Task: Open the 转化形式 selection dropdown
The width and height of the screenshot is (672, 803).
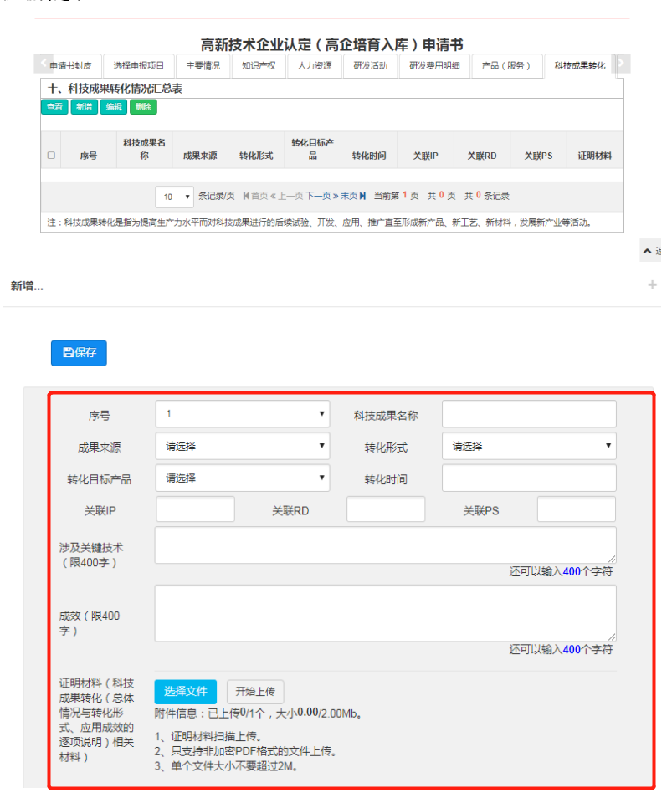Action: [x=528, y=446]
